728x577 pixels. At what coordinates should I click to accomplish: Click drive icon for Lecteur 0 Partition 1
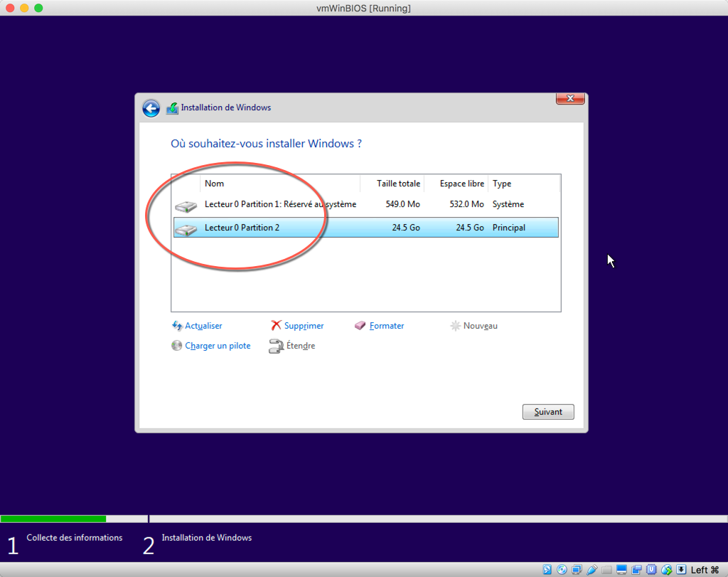point(186,206)
